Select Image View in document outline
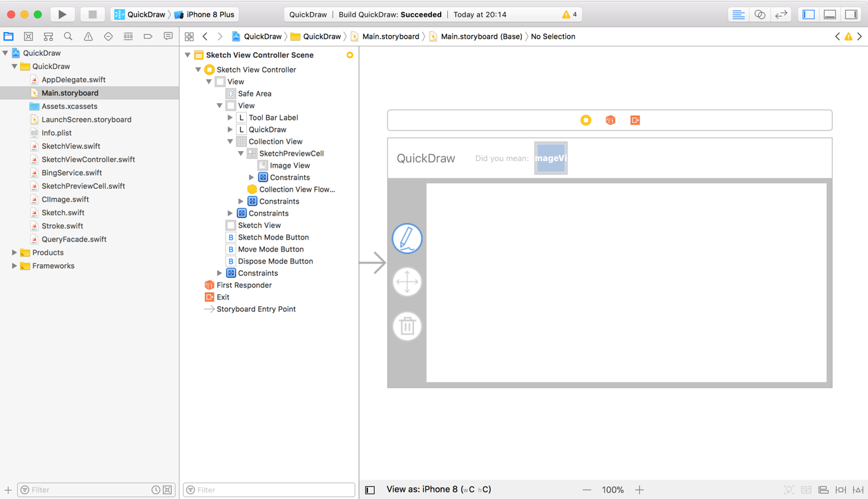This screenshot has height=499, width=868. 290,166
